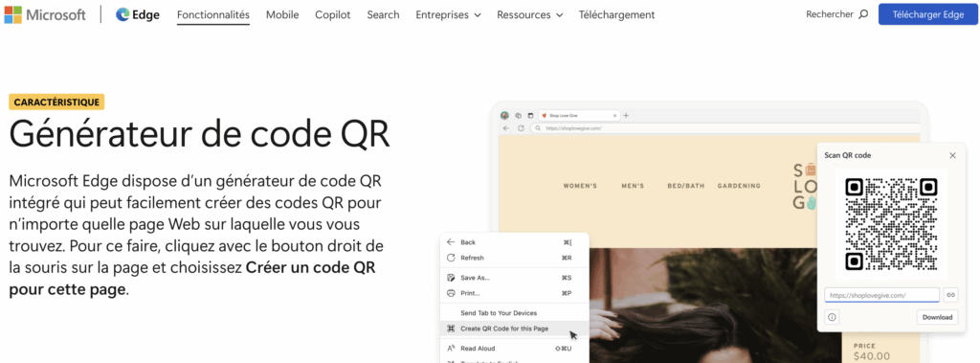The height and width of the screenshot is (363, 980).
Task: Go to the Mobile menu item
Action: click(x=282, y=14)
